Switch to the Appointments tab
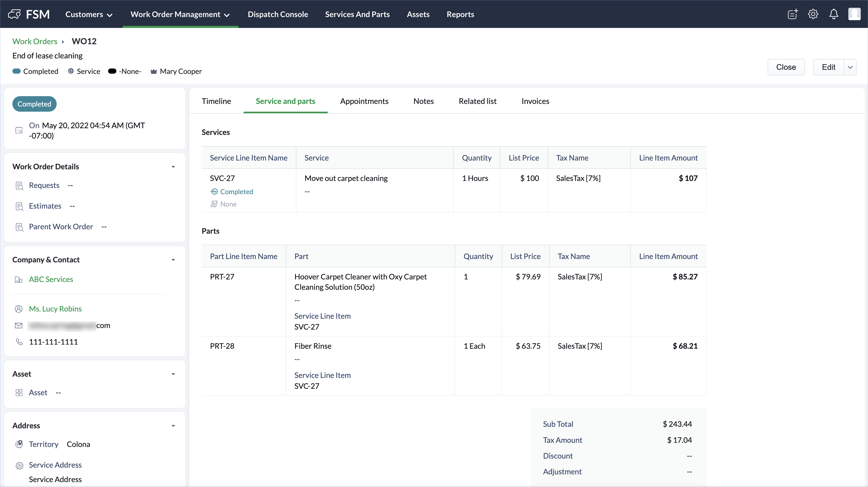 (x=364, y=101)
